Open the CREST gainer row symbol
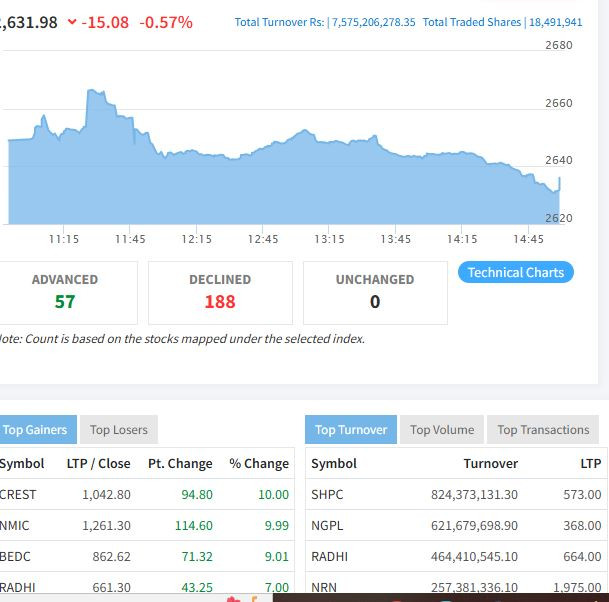The width and height of the screenshot is (609, 602). click(x=18, y=494)
